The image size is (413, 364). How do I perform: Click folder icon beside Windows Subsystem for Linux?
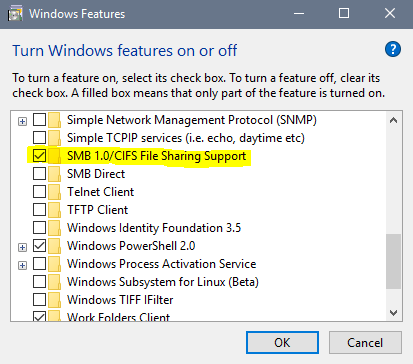pos(55,282)
